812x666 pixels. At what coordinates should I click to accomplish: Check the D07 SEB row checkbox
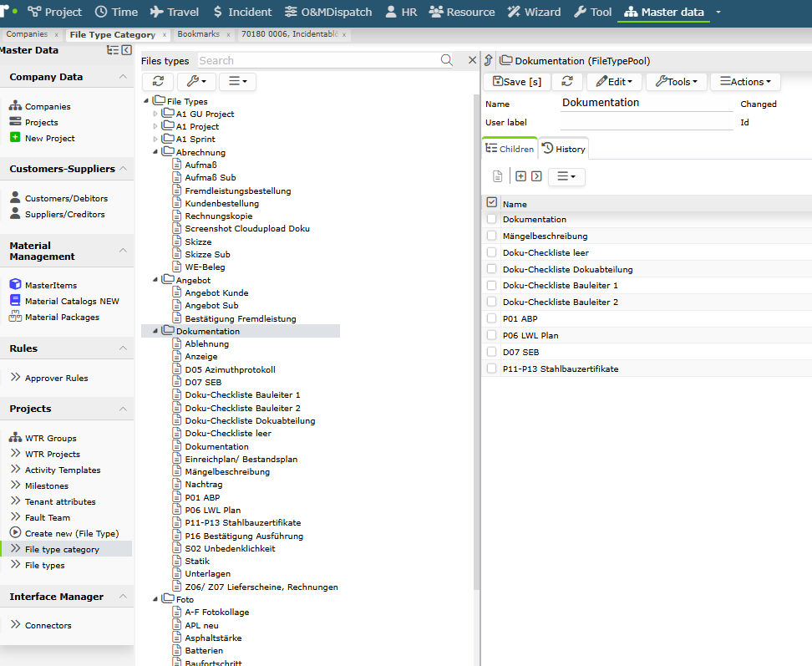point(491,352)
